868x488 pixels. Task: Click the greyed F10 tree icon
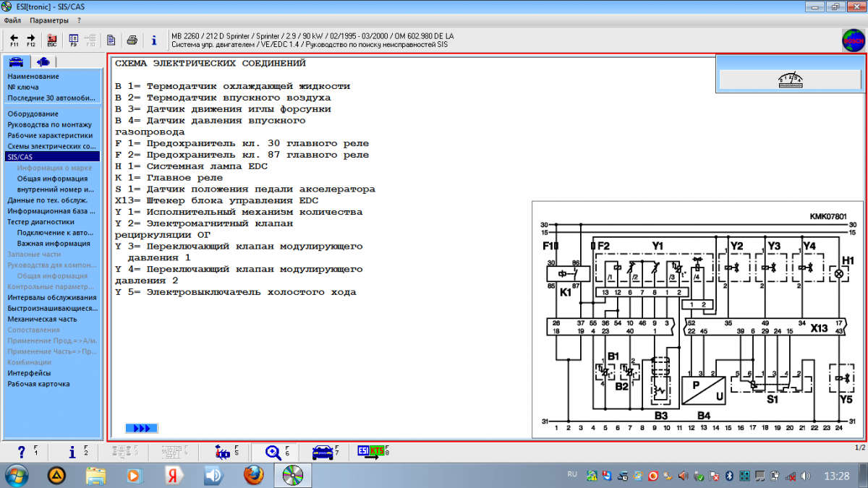pos(90,39)
